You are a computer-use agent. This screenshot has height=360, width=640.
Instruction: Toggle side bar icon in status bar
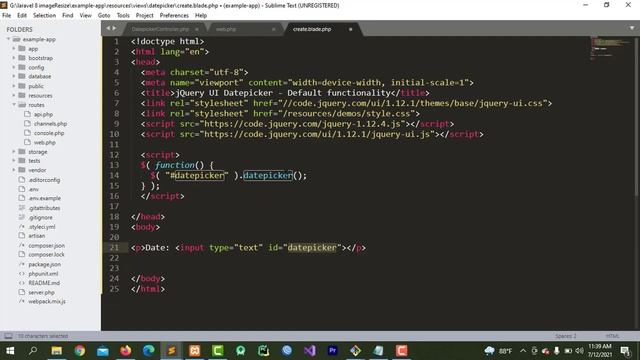[x=8, y=336]
